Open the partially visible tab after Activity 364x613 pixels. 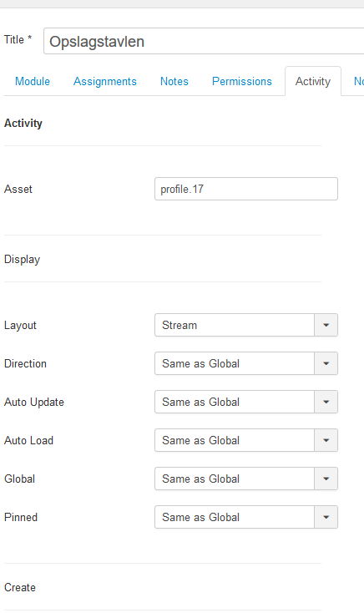(x=358, y=81)
